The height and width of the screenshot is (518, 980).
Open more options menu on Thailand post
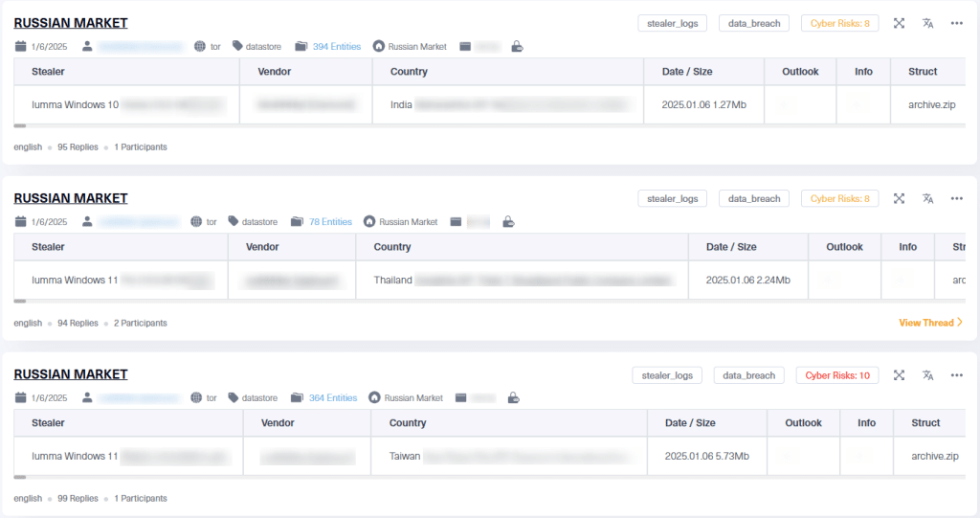pyautogui.click(x=957, y=198)
